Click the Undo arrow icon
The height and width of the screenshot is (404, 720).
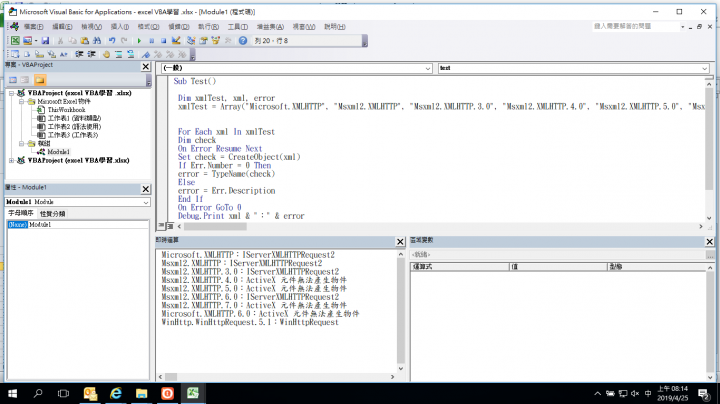[112, 41]
